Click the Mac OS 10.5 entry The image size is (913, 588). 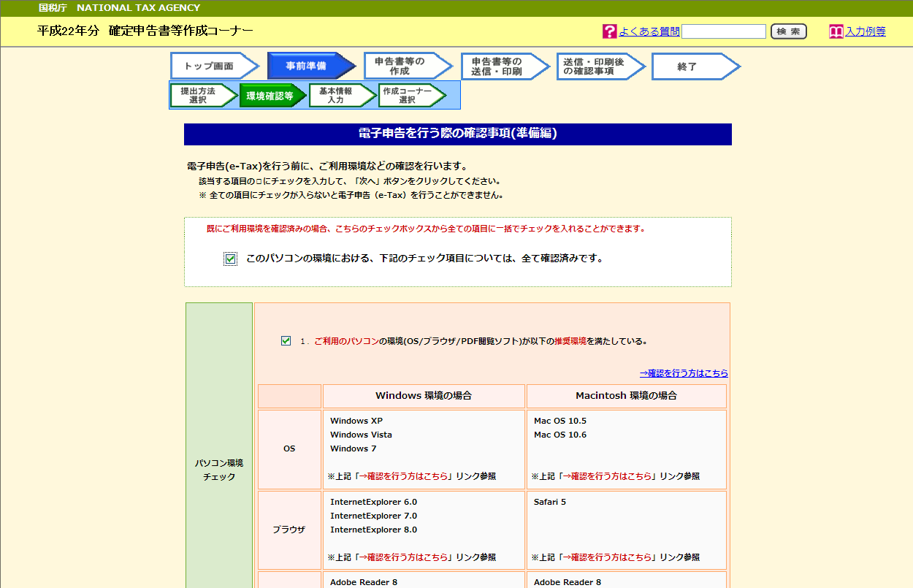[x=560, y=421]
